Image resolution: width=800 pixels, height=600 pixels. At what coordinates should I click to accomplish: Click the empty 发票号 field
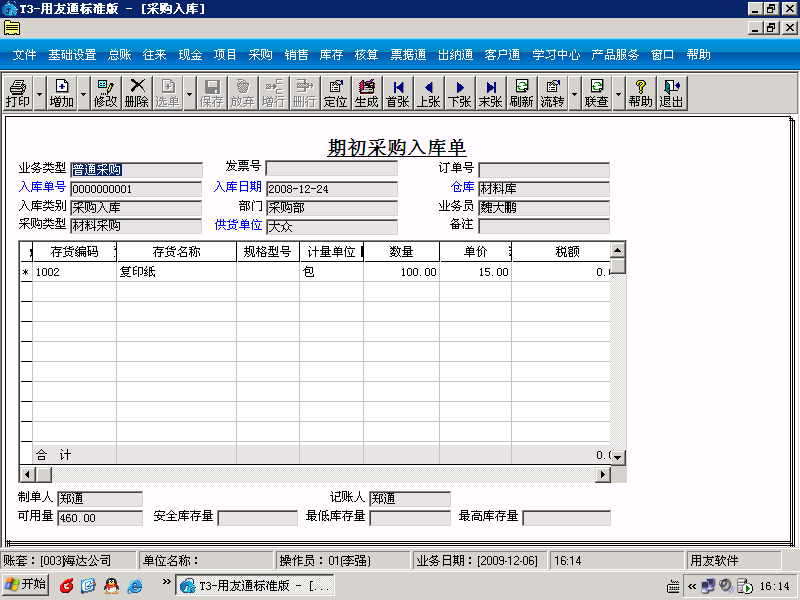click(x=332, y=168)
